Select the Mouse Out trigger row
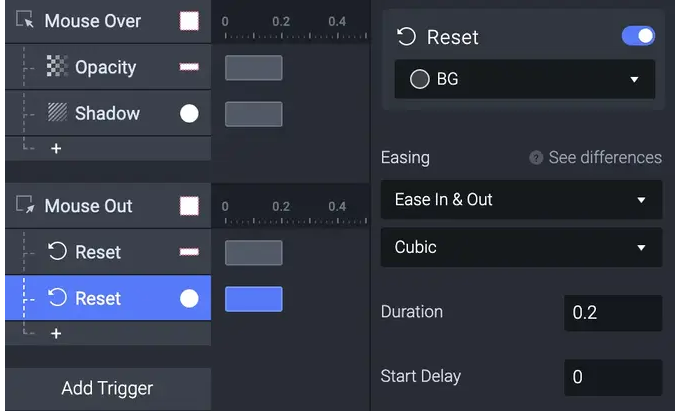 tap(108, 206)
